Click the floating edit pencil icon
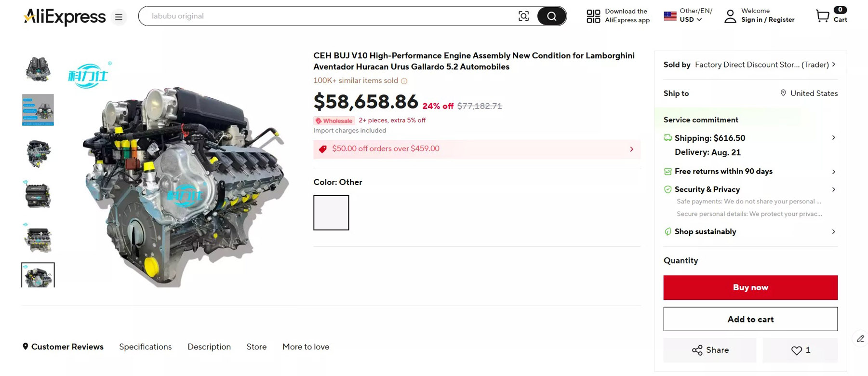 pyautogui.click(x=860, y=339)
